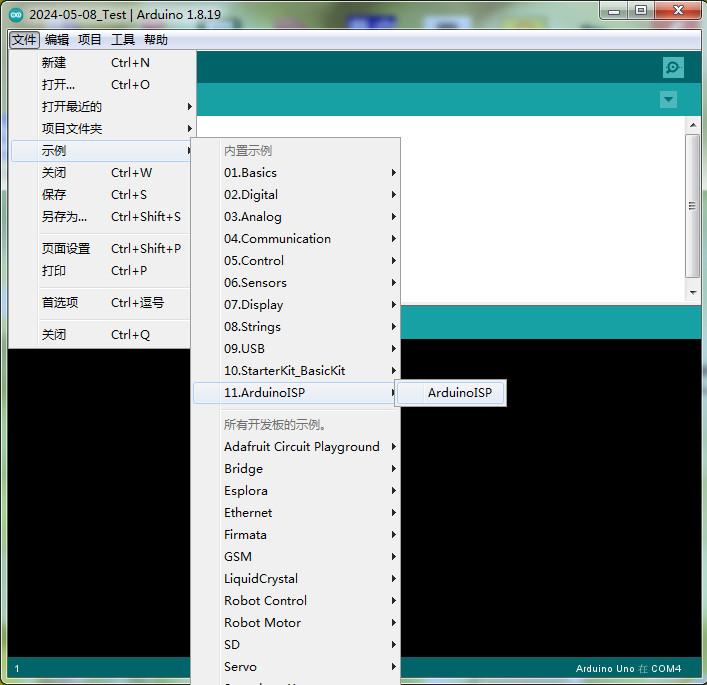Choose 关闭 Ctrl+W menu item

103,173
